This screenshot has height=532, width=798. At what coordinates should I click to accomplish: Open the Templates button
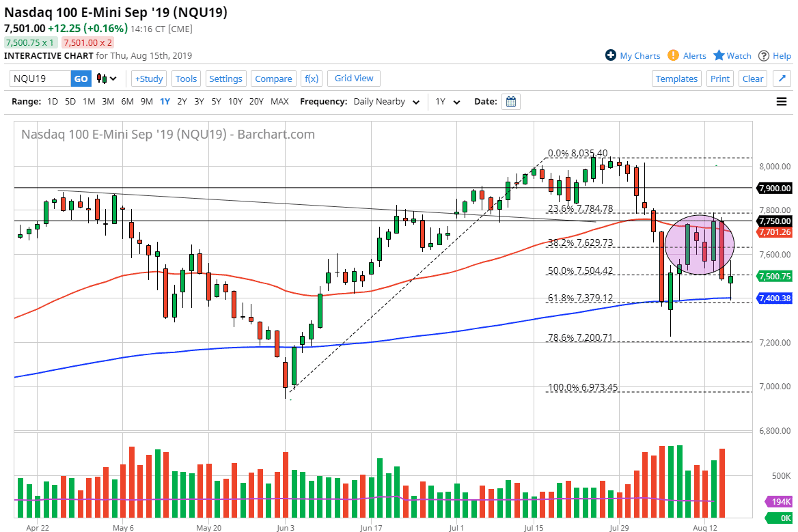pyautogui.click(x=676, y=79)
